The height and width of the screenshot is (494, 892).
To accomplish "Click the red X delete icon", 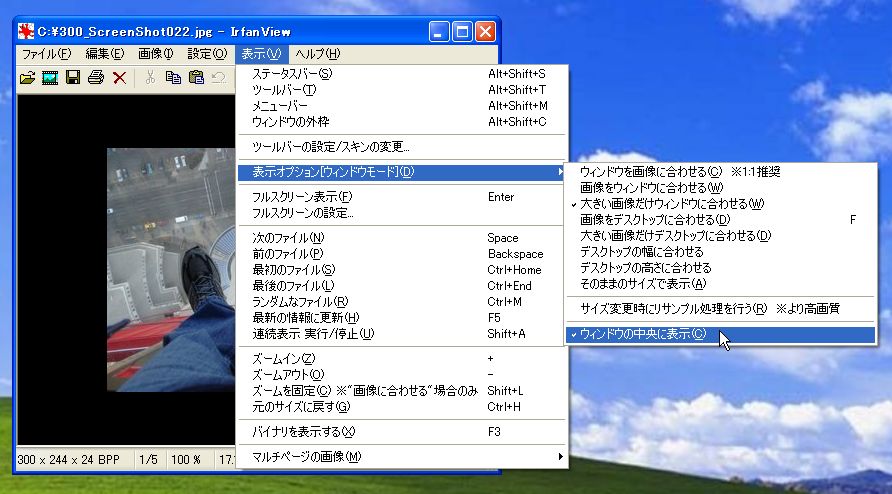I will (119, 78).
